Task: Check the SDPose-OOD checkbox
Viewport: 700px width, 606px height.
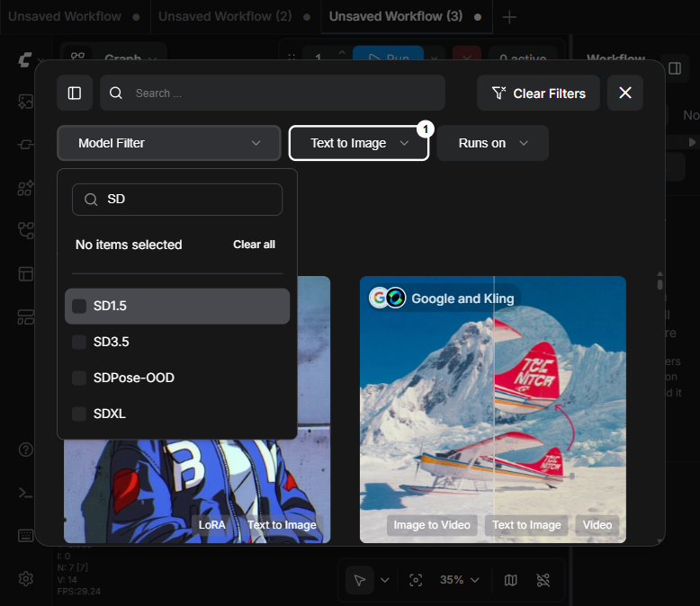Action: point(79,378)
